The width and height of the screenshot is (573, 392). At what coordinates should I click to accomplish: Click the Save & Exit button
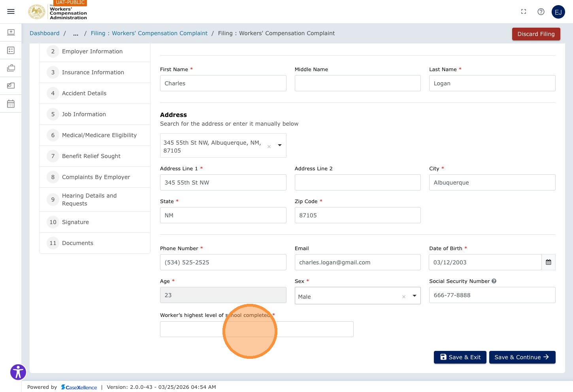pos(460,357)
